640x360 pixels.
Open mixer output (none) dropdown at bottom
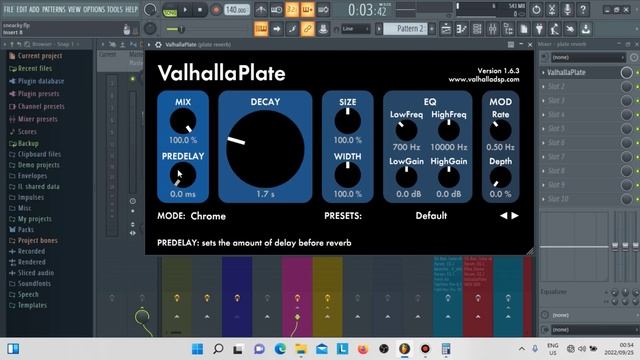[x=594, y=330]
